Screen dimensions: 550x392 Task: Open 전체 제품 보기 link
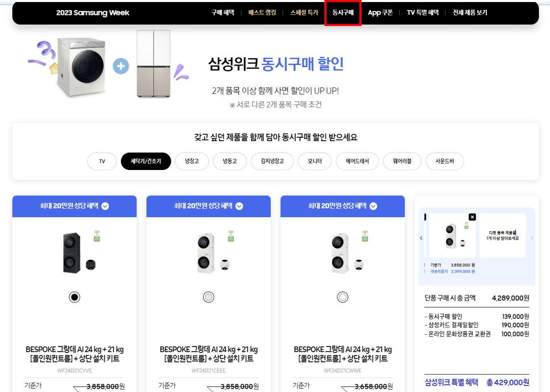470,13
